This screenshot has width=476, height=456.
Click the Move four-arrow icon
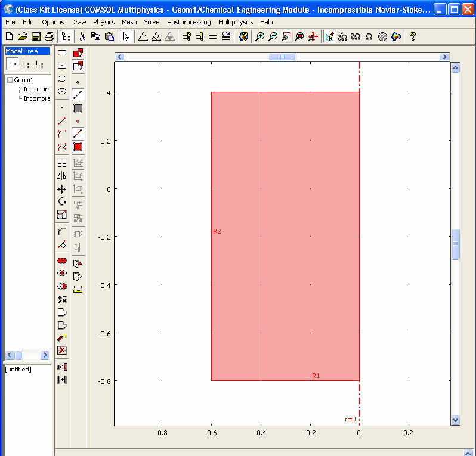click(62, 190)
